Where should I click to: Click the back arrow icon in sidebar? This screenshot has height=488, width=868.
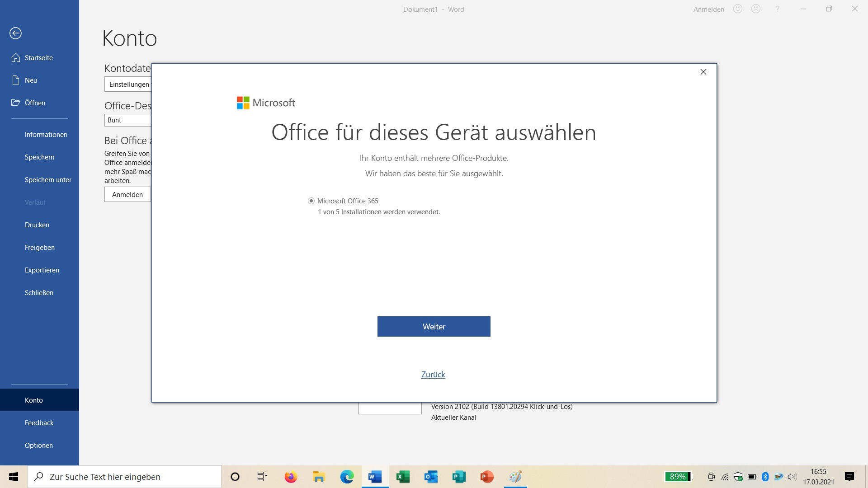click(x=15, y=33)
